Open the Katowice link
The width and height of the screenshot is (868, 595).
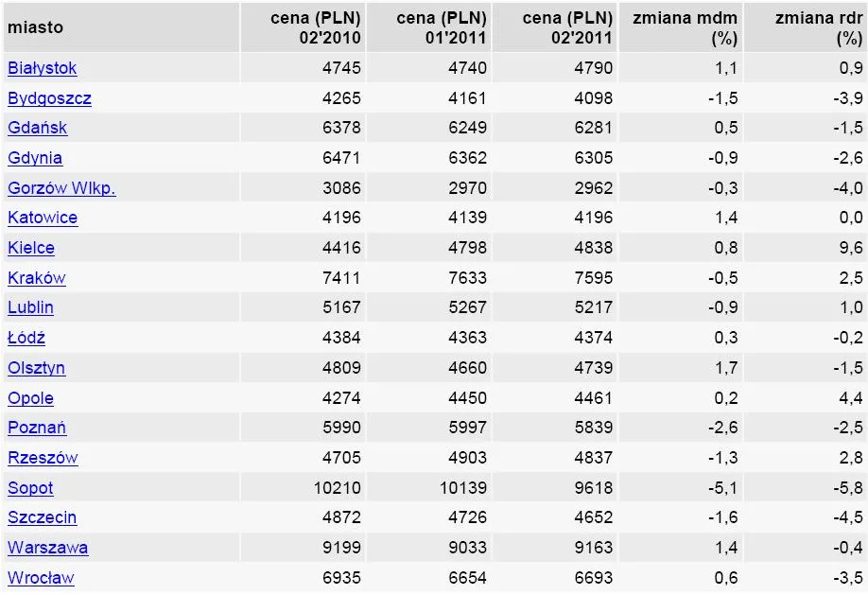click(43, 218)
